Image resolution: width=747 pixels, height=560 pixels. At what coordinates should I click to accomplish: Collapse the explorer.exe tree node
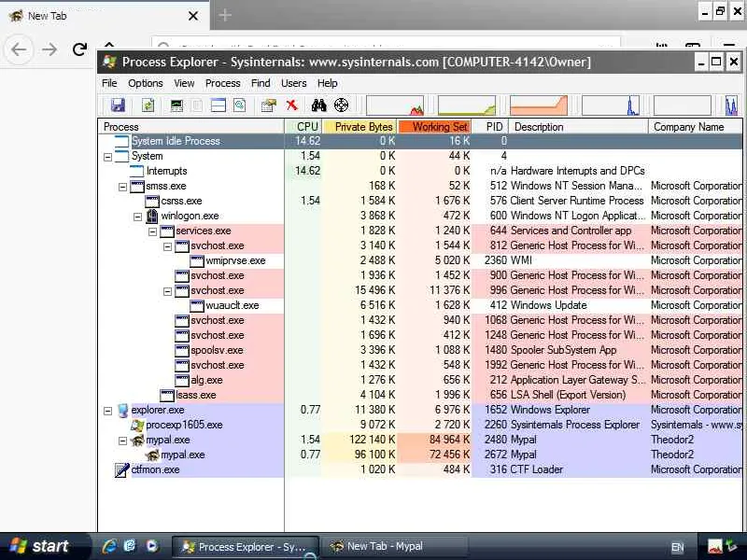tap(107, 411)
